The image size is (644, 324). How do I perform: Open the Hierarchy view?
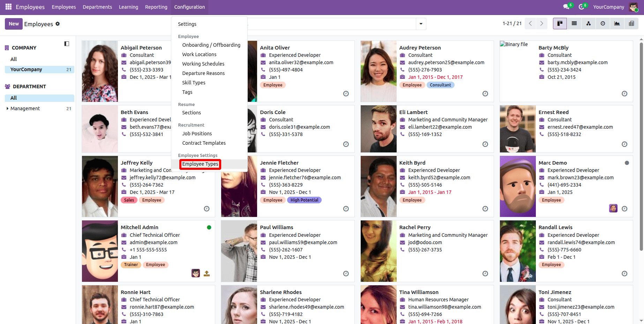(x=588, y=23)
